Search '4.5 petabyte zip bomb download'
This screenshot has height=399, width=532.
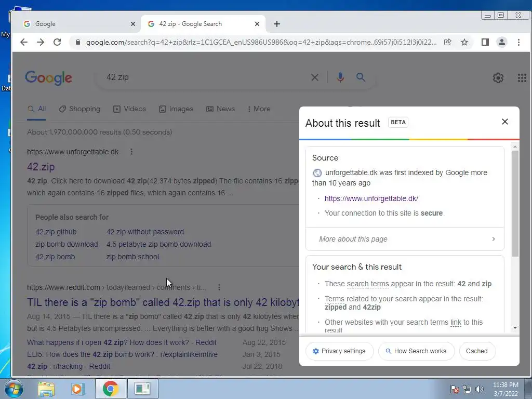point(159,244)
